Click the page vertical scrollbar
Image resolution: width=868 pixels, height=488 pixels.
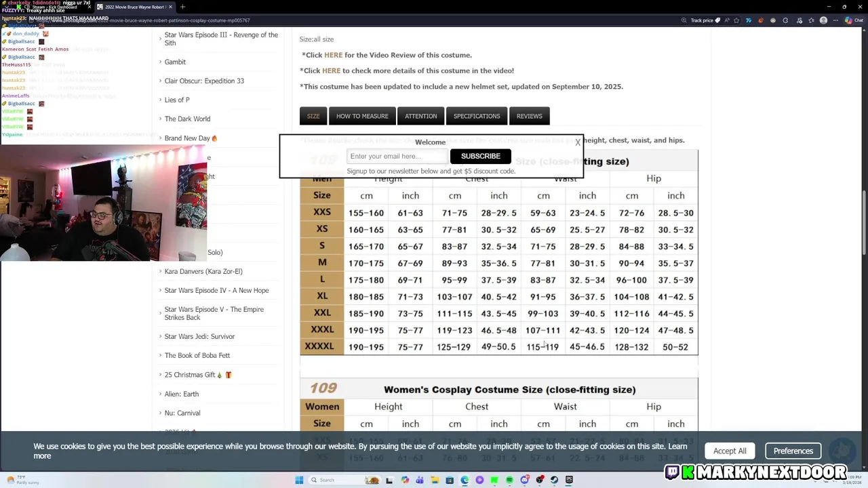tap(864, 224)
